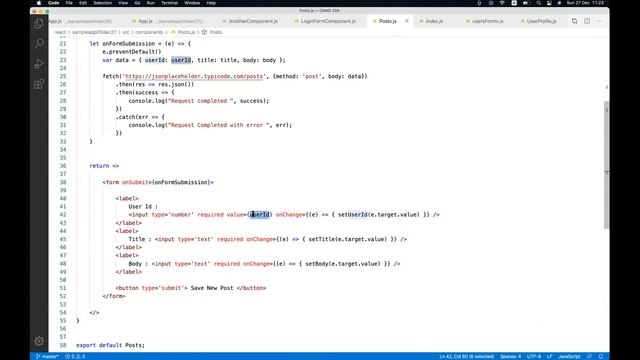Click the Apple menu icon
This screenshot has height=360, width=640.
(x=38, y=3)
